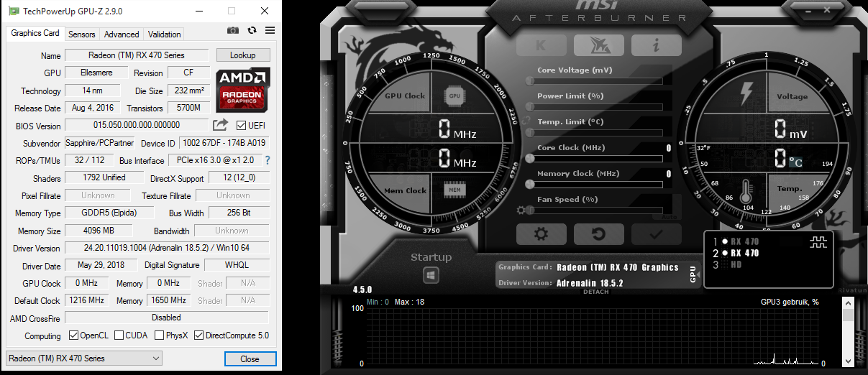Click the monitoring graph scrollbar down arrow
This screenshot has width=868, height=375.
[848, 362]
